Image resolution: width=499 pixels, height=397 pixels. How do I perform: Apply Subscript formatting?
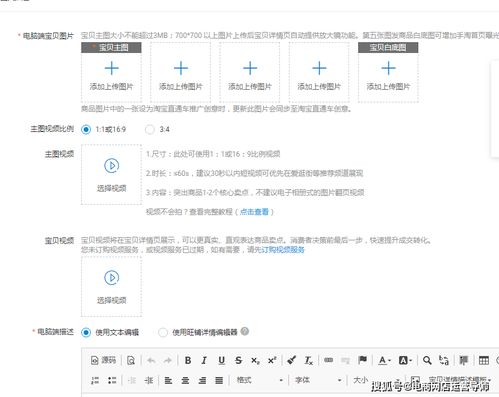pos(255,361)
